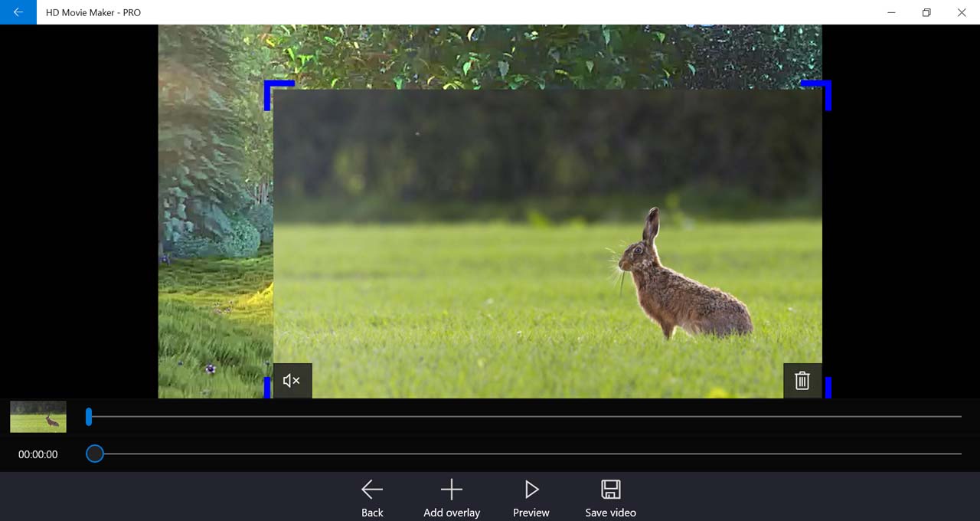Play the Preview of the video
The image size is (980, 521).
coord(531,496)
